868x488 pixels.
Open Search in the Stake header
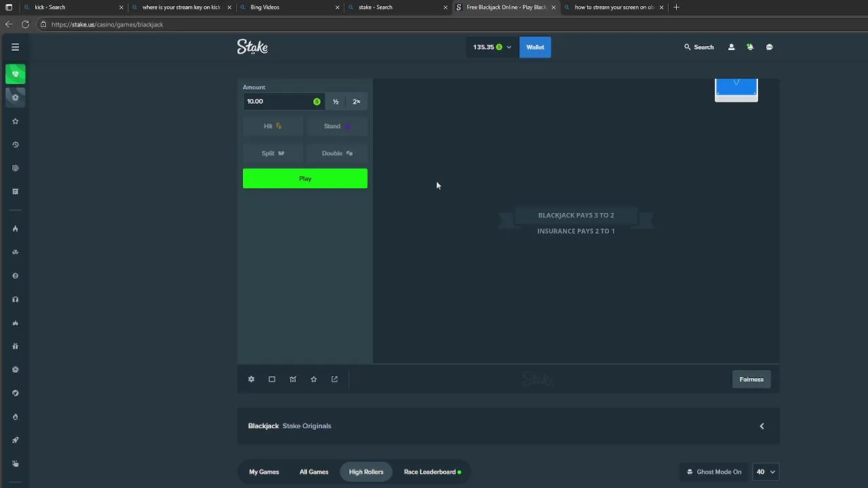point(699,47)
